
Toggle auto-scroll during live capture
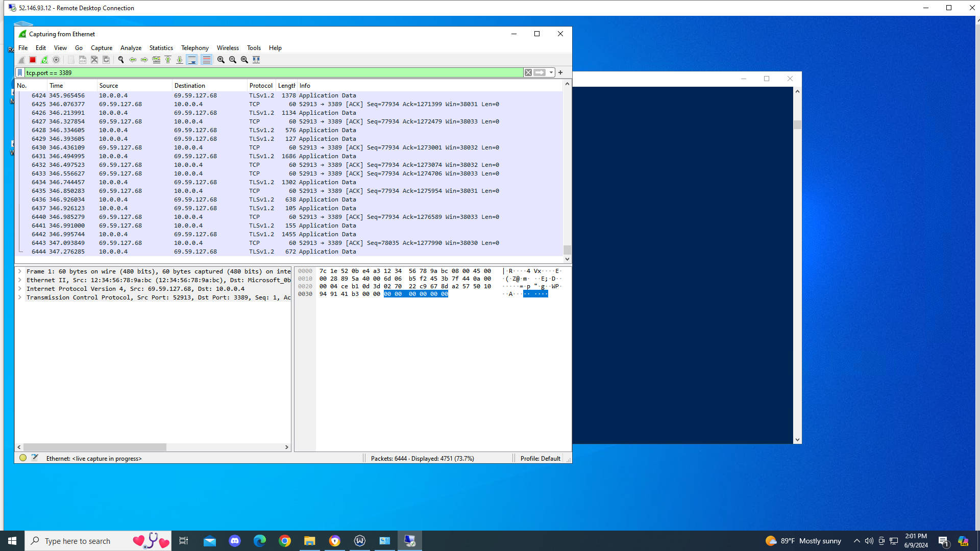point(192,60)
